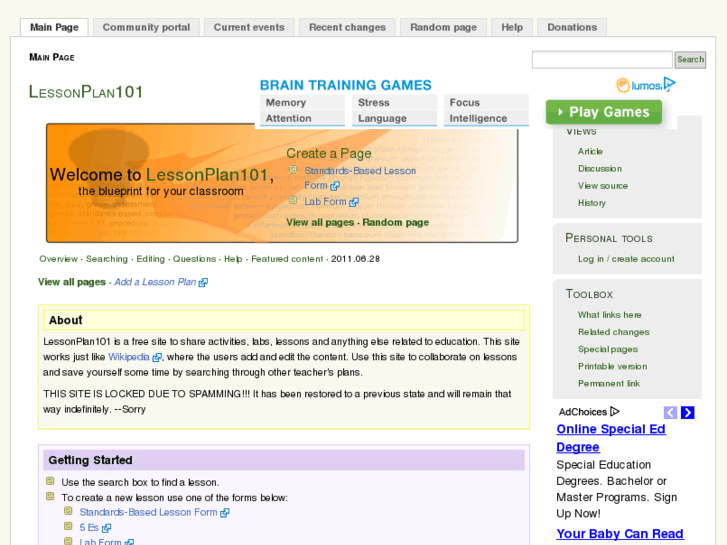Focus the search input field

[x=602, y=59]
